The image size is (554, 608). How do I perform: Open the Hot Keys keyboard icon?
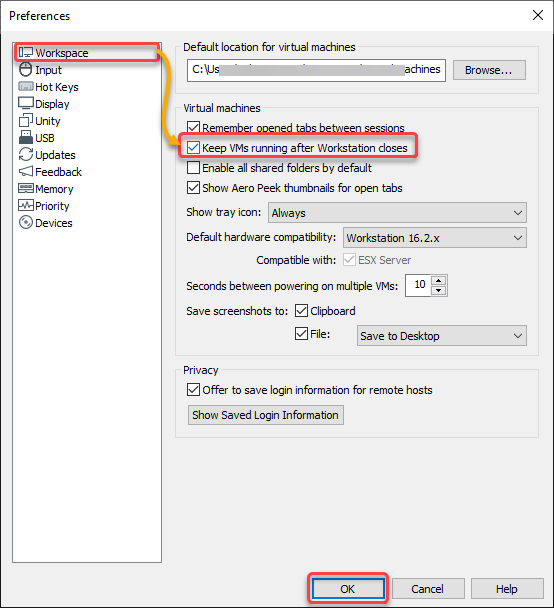[x=26, y=86]
